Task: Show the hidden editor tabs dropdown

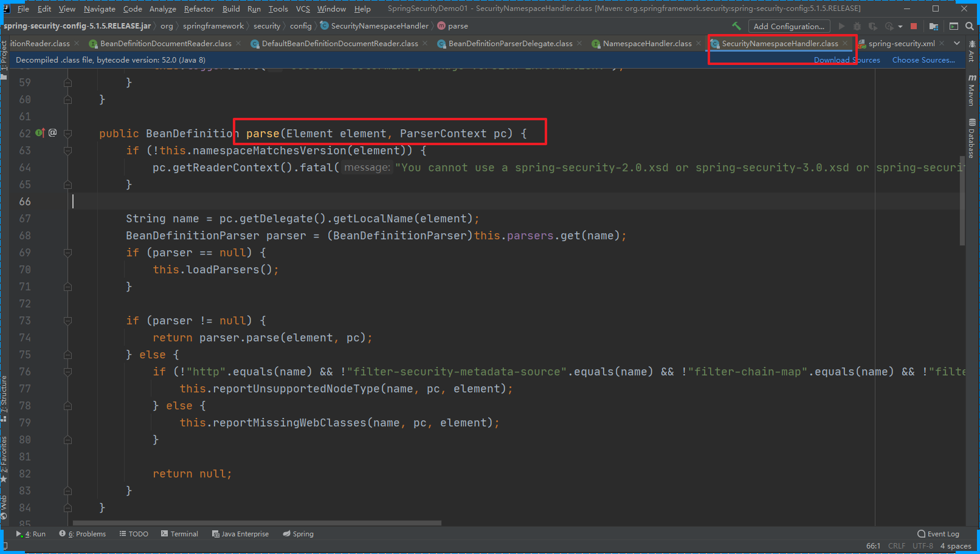Action: coord(957,43)
